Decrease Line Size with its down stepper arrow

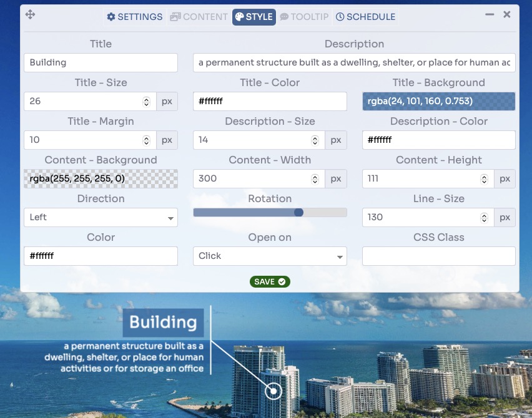tap(484, 220)
